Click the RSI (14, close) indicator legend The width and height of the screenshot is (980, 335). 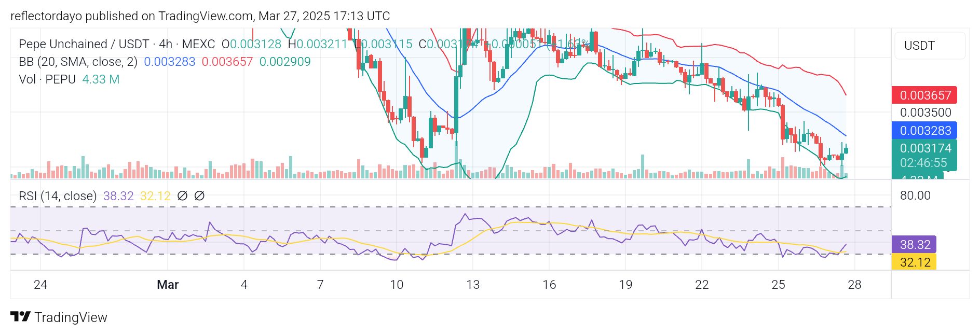tap(58, 196)
